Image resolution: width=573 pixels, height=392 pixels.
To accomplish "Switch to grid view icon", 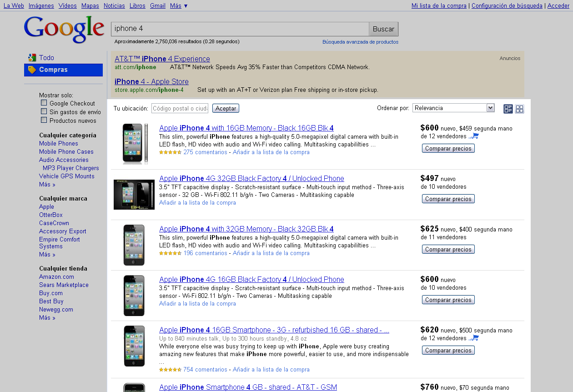I will (x=519, y=109).
